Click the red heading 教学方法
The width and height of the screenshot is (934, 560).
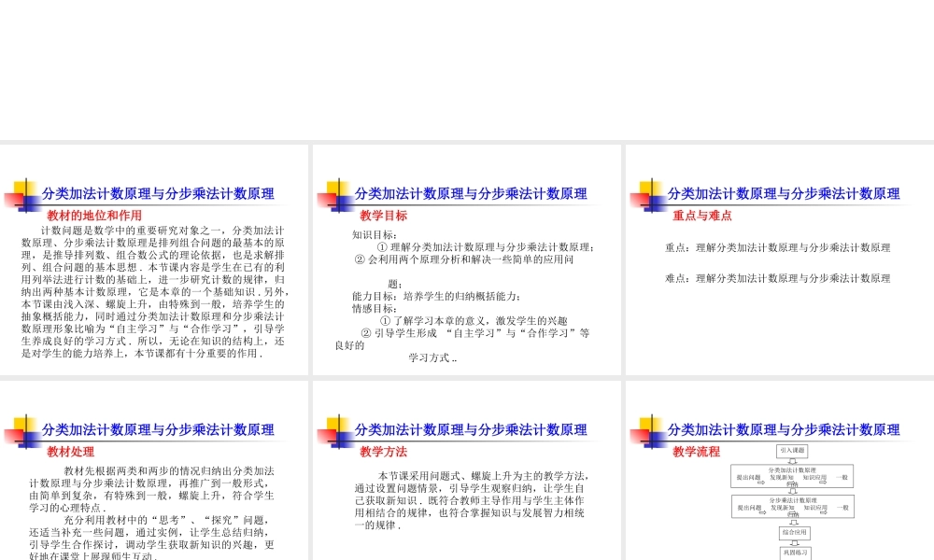pyautogui.click(x=384, y=452)
